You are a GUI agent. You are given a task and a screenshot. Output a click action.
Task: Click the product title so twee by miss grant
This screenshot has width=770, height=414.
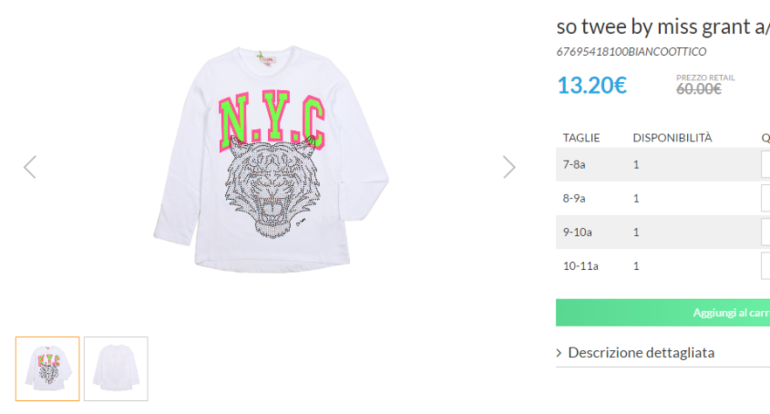(x=662, y=27)
